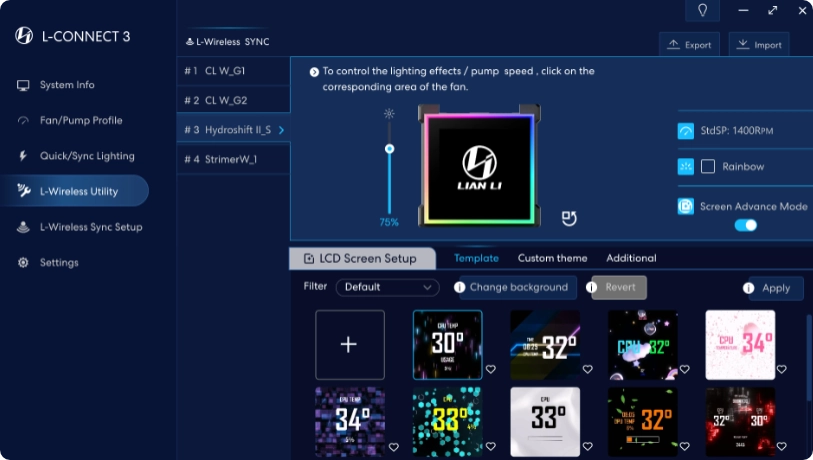Image resolution: width=813 pixels, height=460 pixels.
Task: Click the rotate screen icon below the pump
Action: pyautogui.click(x=569, y=218)
